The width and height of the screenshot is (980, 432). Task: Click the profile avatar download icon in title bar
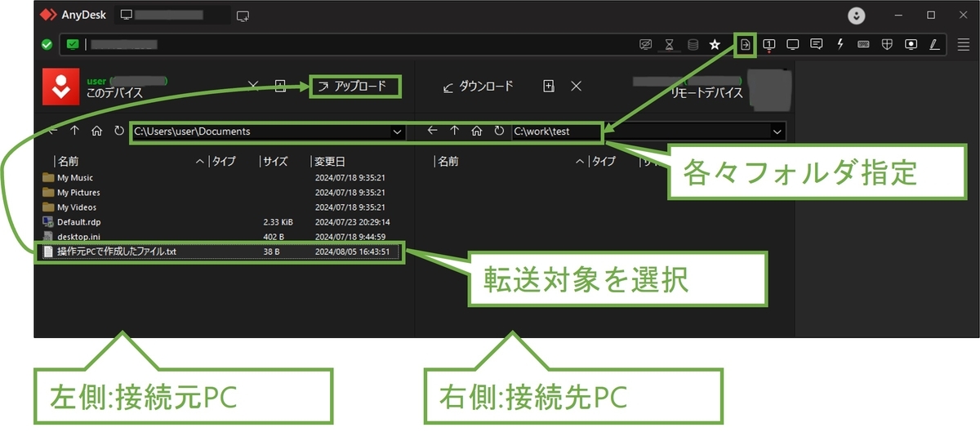coord(856,15)
